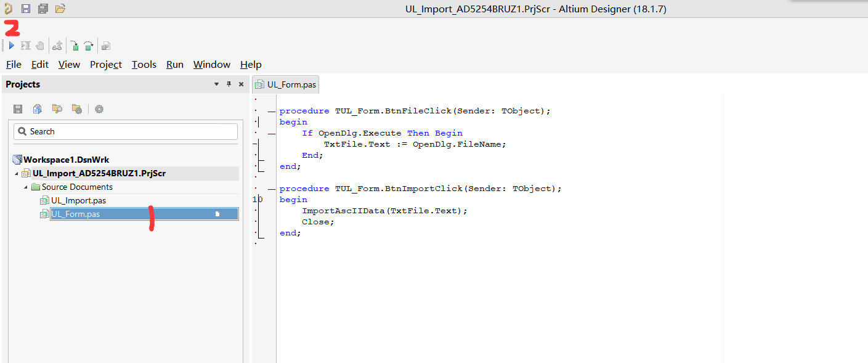The width and height of the screenshot is (868, 363).
Task: Open a document via the open-folder toolbar icon
Action: coord(60,9)
